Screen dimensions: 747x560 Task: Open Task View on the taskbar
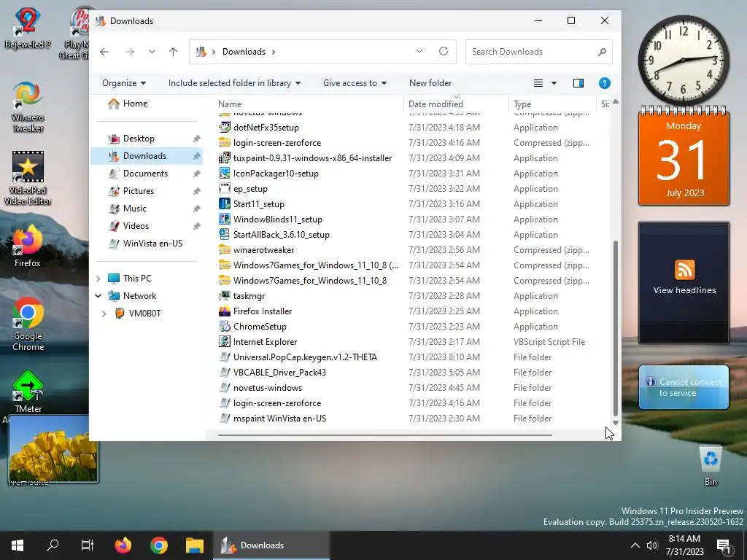coord(88,545)
